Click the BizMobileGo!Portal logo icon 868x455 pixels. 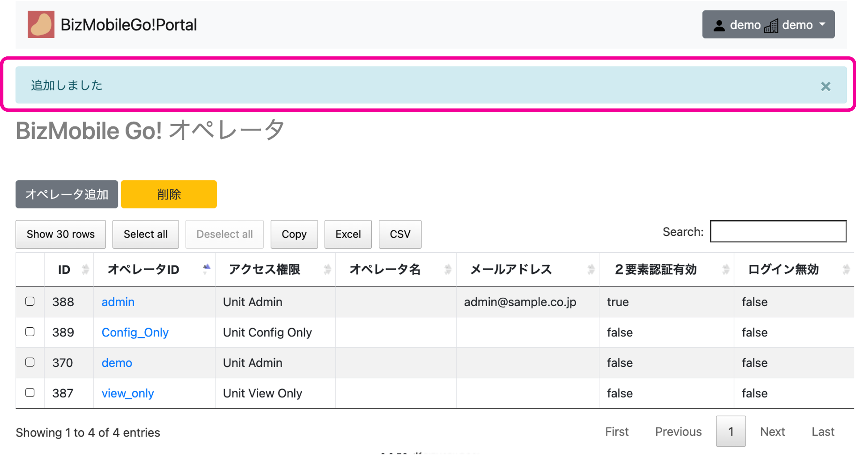(41, 25)
